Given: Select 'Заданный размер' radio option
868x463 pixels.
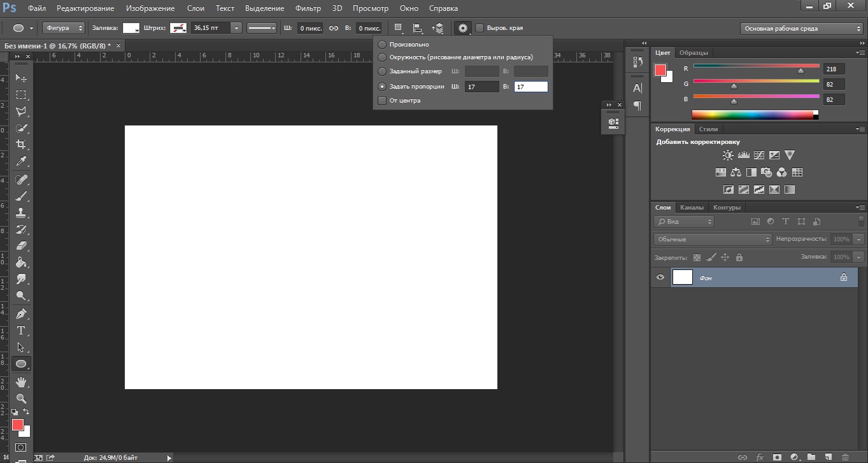Looking at the screenshot, I should tap(382, 71).
